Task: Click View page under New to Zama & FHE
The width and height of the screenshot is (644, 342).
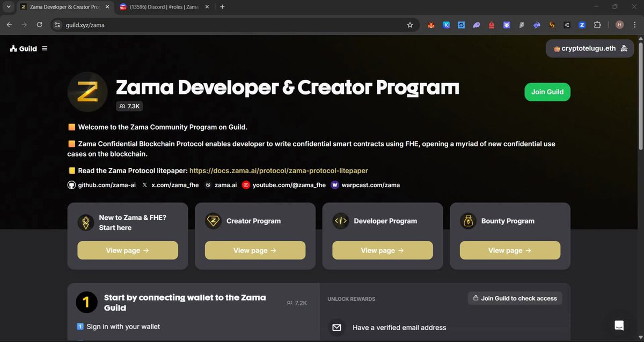Action: (128, 250)
